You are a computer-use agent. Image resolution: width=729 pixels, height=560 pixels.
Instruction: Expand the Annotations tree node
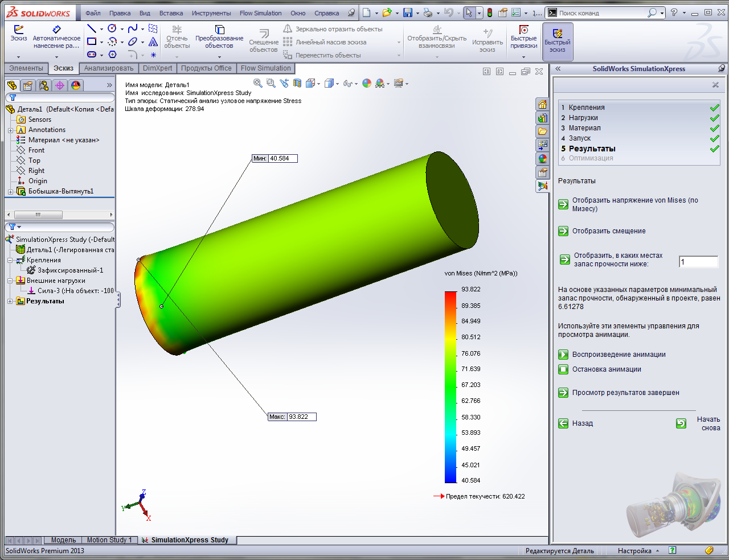point(10,130)
